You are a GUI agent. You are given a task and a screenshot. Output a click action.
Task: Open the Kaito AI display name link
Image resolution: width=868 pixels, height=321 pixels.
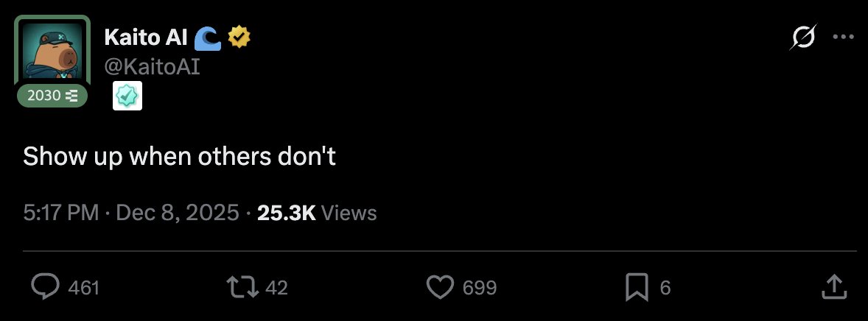[144, 37]
